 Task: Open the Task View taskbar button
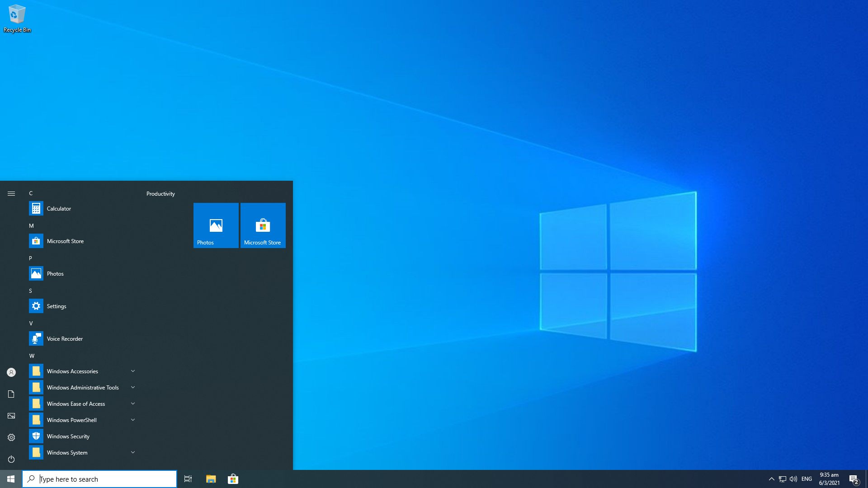coord(188,479)
